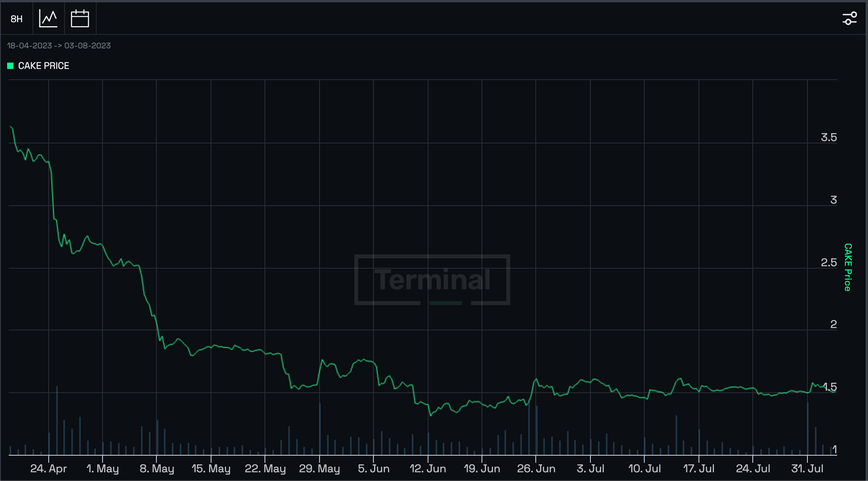The height and width of the screenshot is (481, 868).
Task: Click the 15. May x-axis label
Action: point(211,469)
